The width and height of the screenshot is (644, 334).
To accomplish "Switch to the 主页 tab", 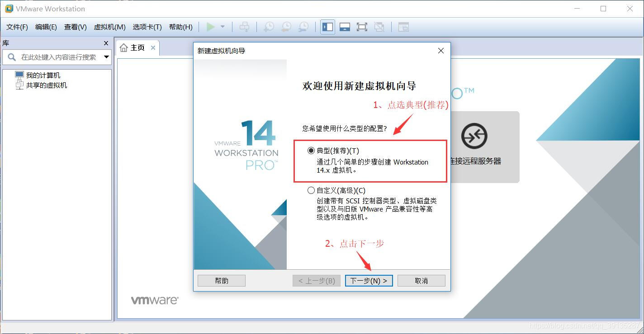I will [138, 47].
